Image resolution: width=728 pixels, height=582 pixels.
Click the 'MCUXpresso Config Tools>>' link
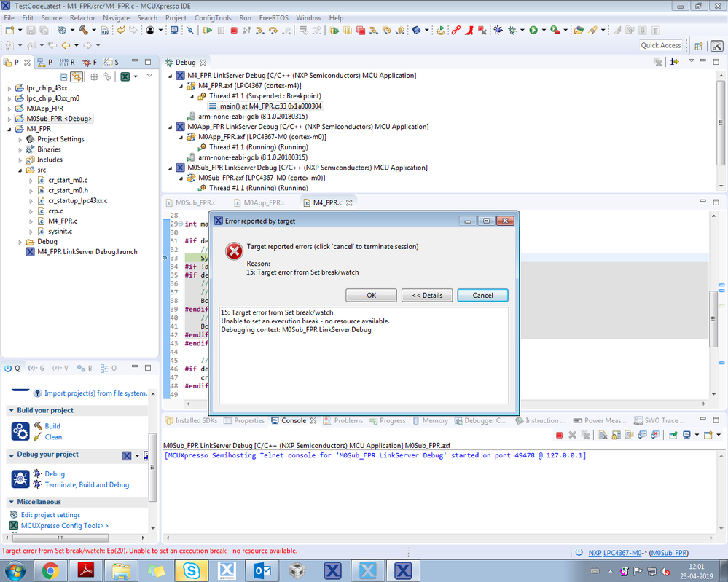pyautogui.click(x=65, y=525)
